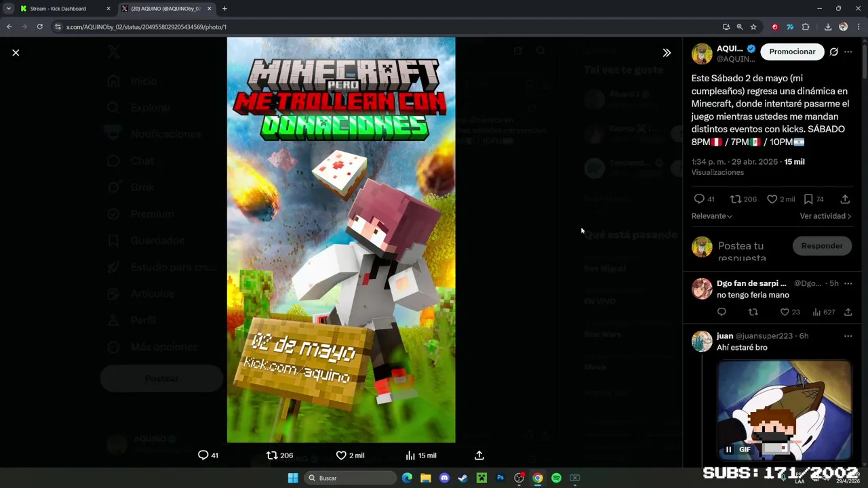Screen dimensions: 868x488
Task: Click the Promocionar button
Action: coord(792,52)
